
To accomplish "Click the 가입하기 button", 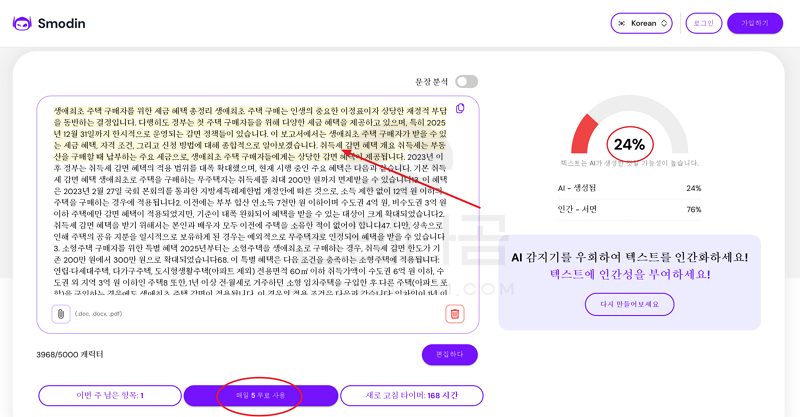I will tap(755, 23).
